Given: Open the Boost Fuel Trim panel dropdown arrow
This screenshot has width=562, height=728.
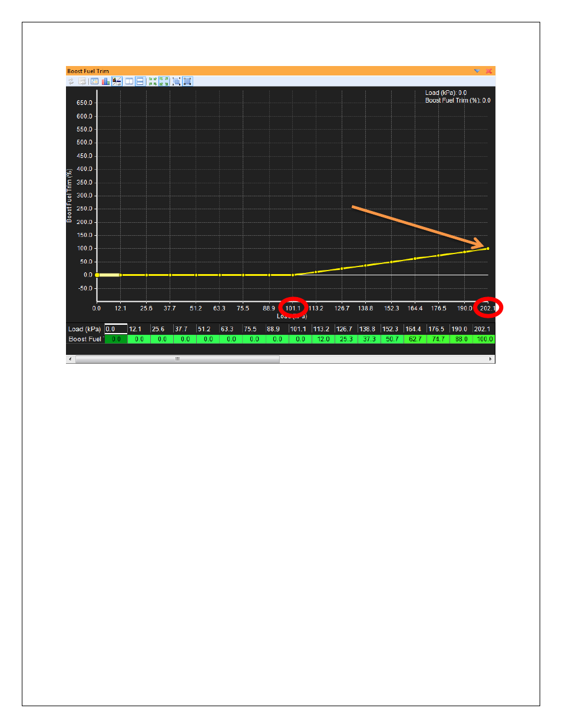Looking at the screenshot, I should coord(477,71).
